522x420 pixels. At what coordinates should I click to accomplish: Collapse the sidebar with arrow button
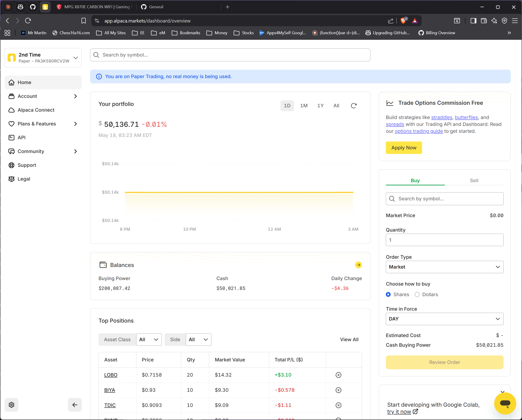point(75,405)
